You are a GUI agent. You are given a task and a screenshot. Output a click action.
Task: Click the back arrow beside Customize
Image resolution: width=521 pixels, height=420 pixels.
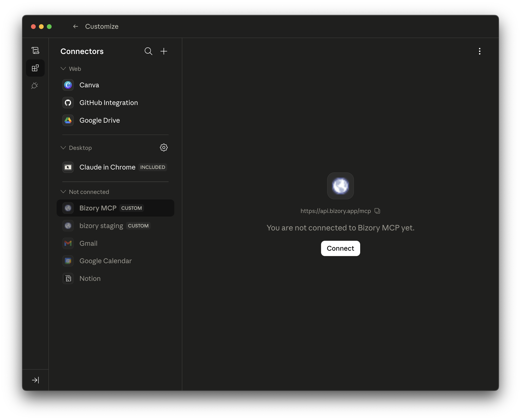click(75, 26)
